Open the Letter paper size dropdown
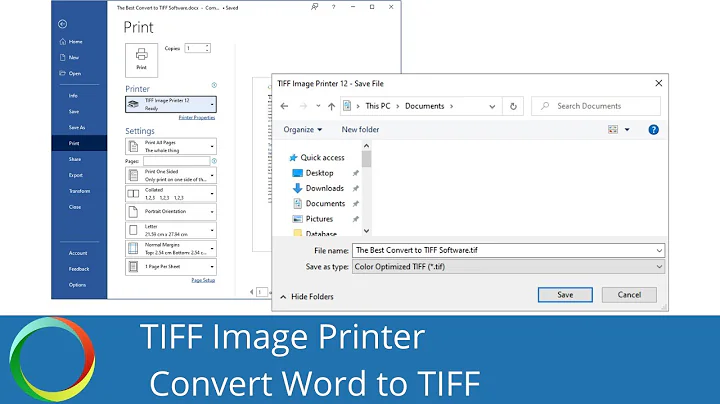The height and width of the screenshot is (404, 720). 171,230
